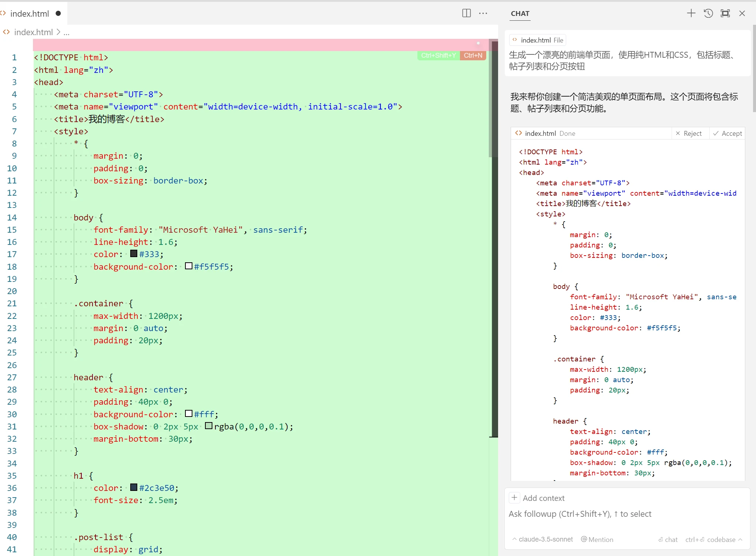Open the editor more actions ellipsis menu

pyautogui.click(x=483, y=13)
